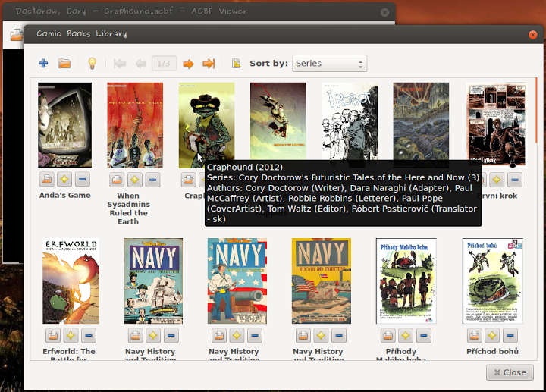The width and height of the screenshot is (546, 392).
Task: Click "When Sysadmins Ruled the Earth" title
Action: pyautogui.click(x=128, y=209)
